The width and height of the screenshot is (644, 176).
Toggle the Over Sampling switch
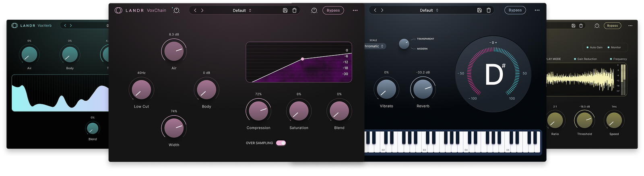(x=281, y=143)
